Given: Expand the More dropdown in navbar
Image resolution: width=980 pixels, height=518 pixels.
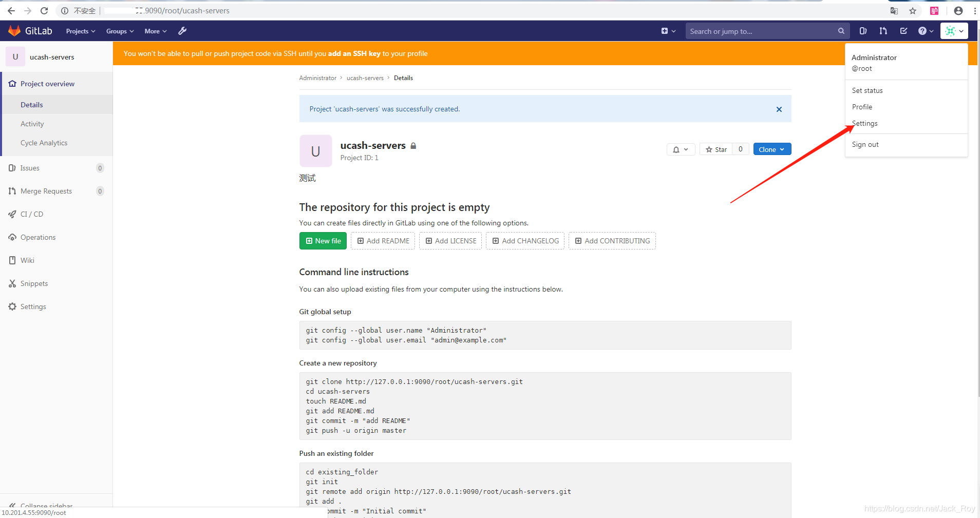Looking at the screenshot, I should [156, 31].
